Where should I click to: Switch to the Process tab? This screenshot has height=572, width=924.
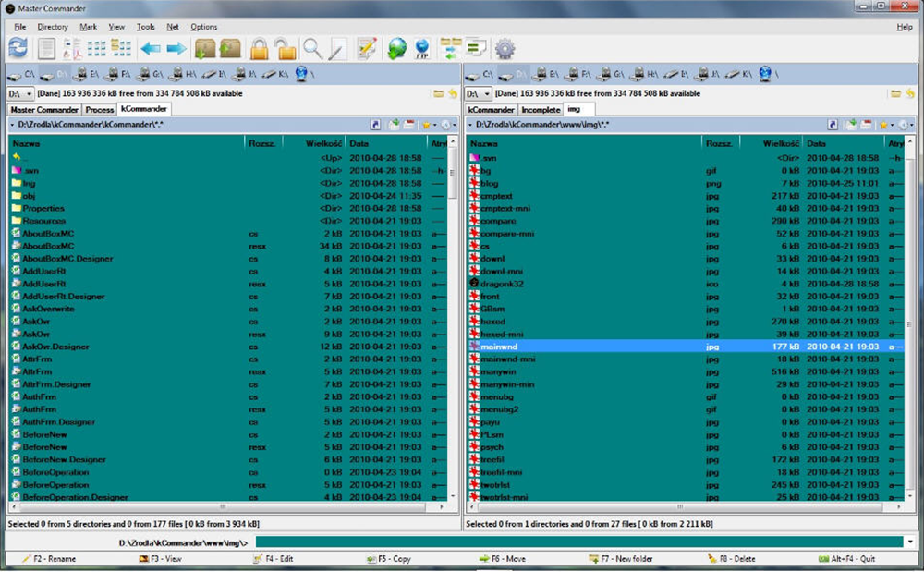coord(99,110)
